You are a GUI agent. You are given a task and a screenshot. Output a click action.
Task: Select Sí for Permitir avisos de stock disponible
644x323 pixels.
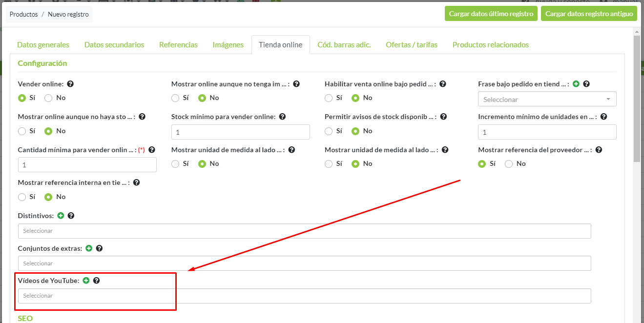[329, 131]
